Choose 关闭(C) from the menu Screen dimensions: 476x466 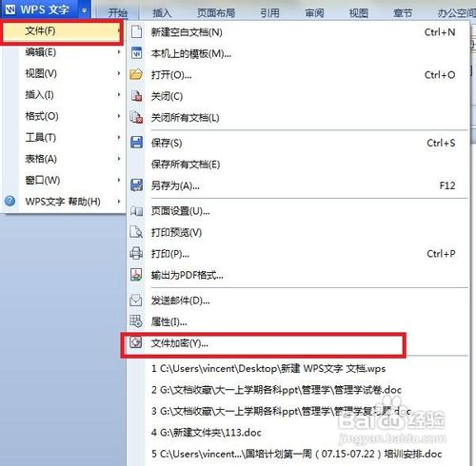tap(298, 96)
